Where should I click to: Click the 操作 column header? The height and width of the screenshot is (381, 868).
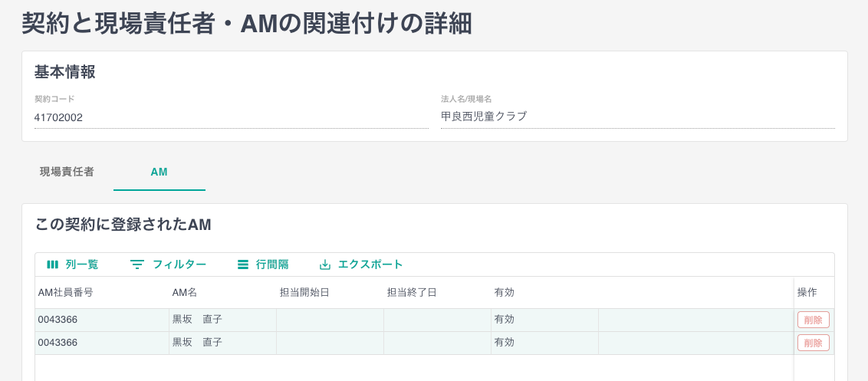click(x=807, y=292)
